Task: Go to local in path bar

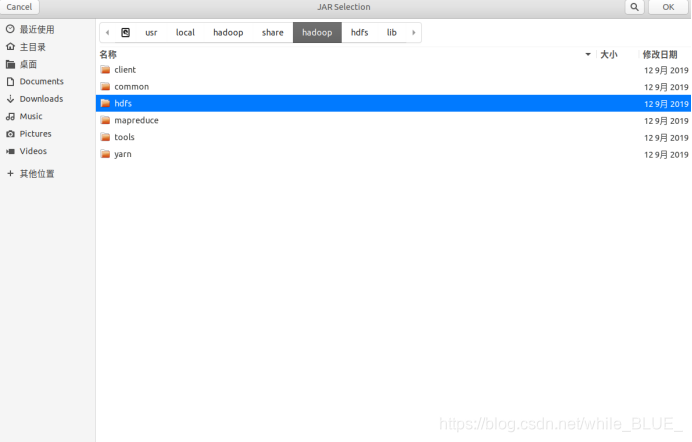Action: pos(185,33)
